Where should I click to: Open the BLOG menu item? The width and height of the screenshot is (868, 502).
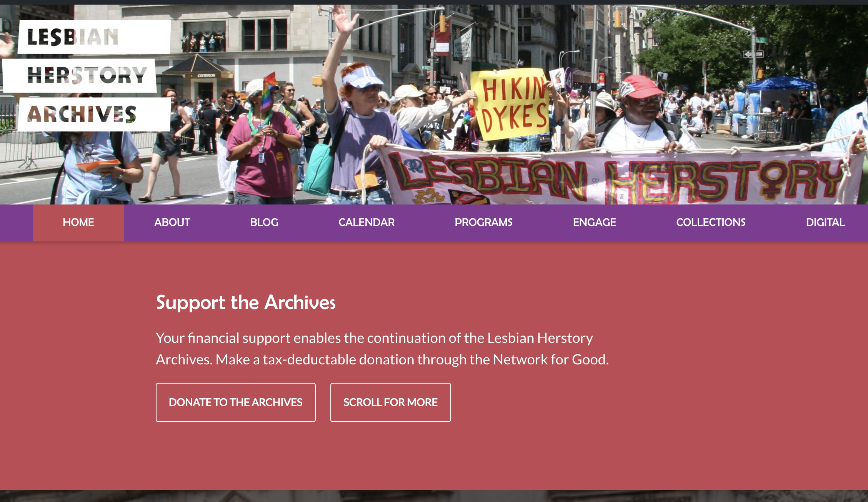pos(264,223)
